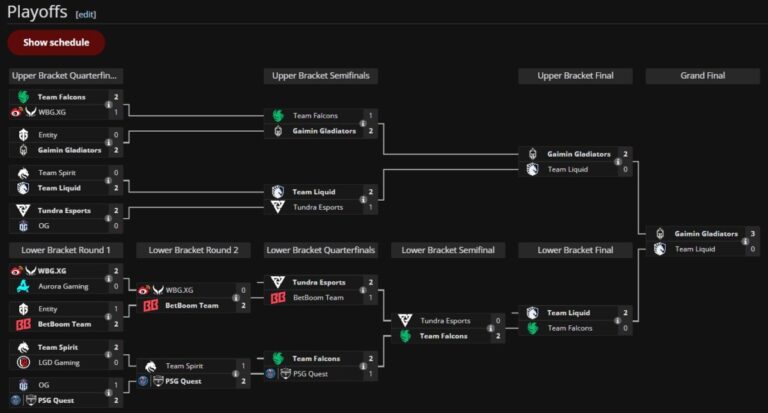The width and height of the screenshot is (768, 413).
Task: Click OG logo in Upper Bracket Quarterfinals
Action: point(23,226)
